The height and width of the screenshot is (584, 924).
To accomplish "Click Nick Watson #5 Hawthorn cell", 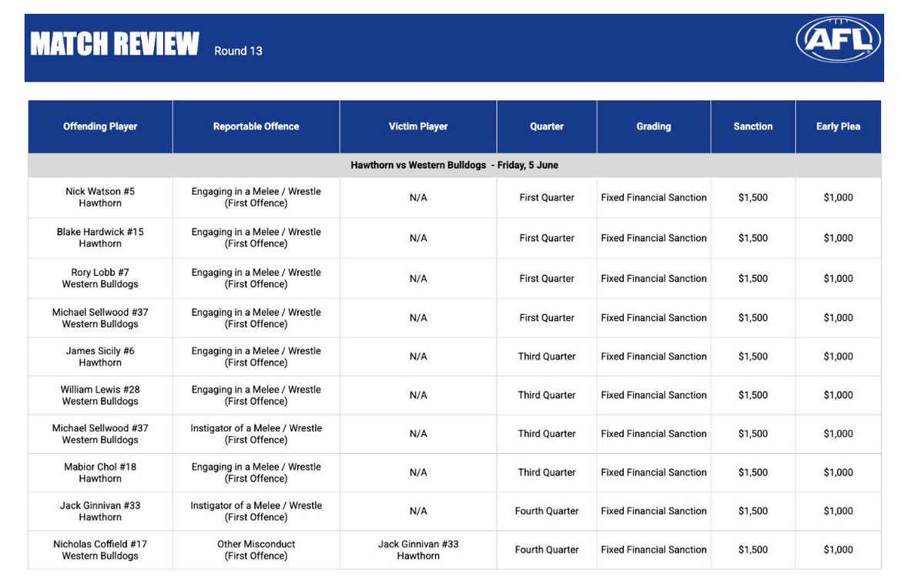I will click(x=100, y=197).
